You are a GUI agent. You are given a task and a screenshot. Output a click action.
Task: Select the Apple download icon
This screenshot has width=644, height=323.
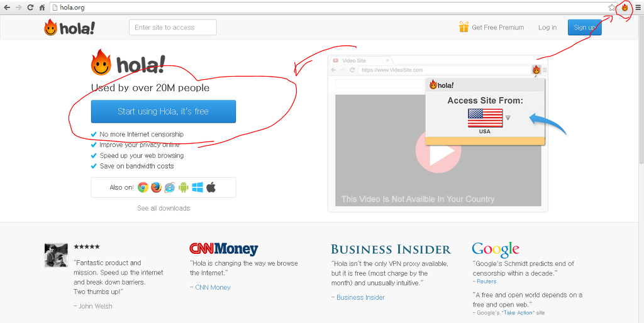pyautogui.click(x=211, y=187)
